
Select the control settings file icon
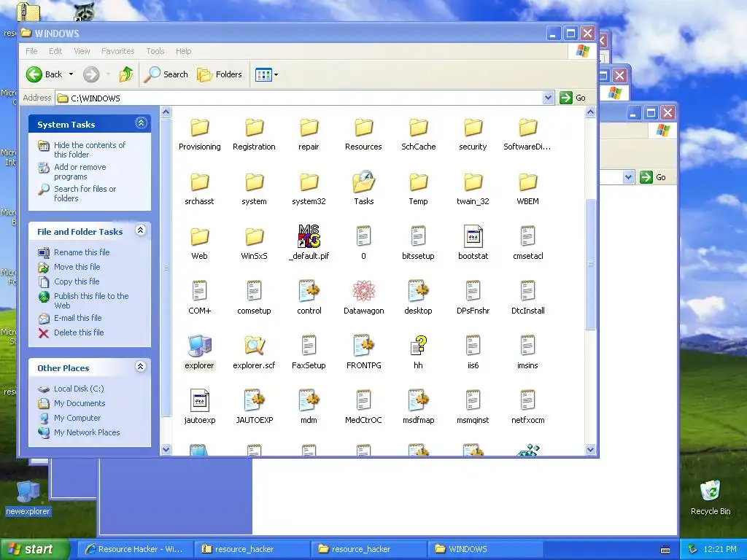click(x=309, y=291)
